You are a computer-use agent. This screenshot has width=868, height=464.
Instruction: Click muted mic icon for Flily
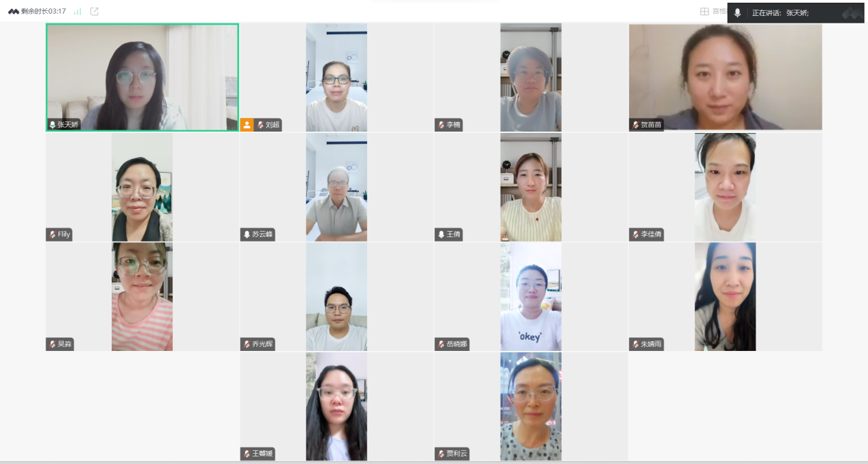pyautogui.click(x=53, y=234)
